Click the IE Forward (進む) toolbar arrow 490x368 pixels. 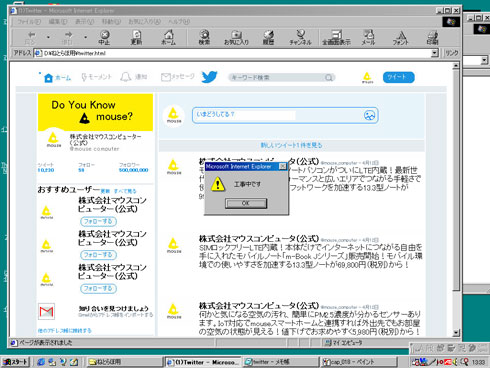click(68, 37)
